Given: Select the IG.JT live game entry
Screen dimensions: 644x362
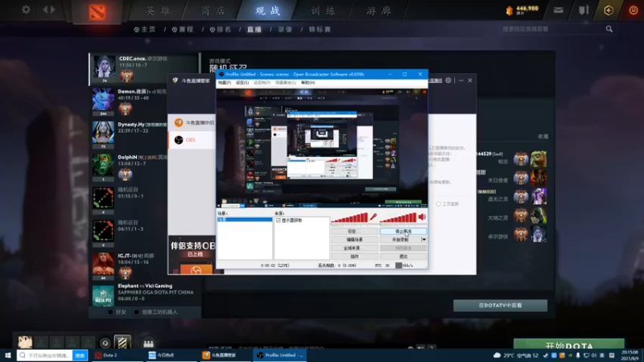Looking at the screenshot, I should click(144, 266).
